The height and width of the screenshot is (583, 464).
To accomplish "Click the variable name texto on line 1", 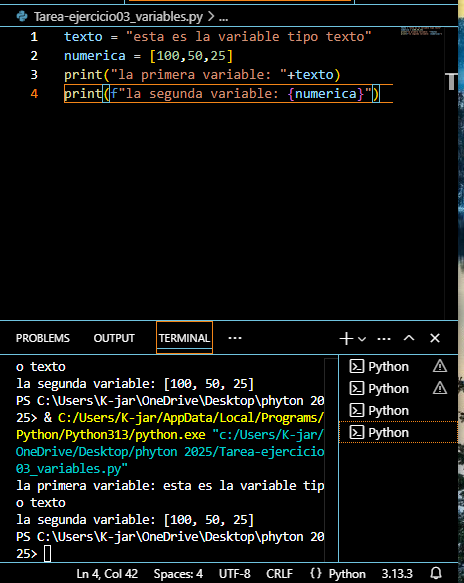I will tap(83, 37).
